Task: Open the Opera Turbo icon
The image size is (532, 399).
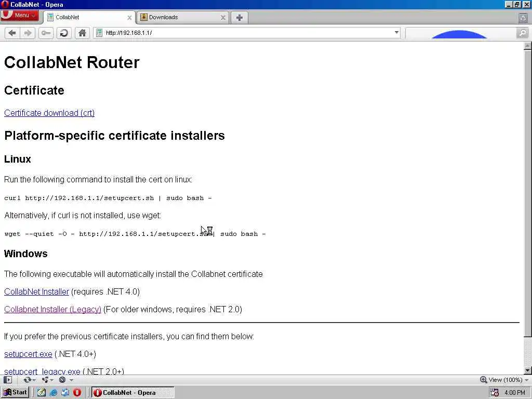Action: (x=62, y=380)
